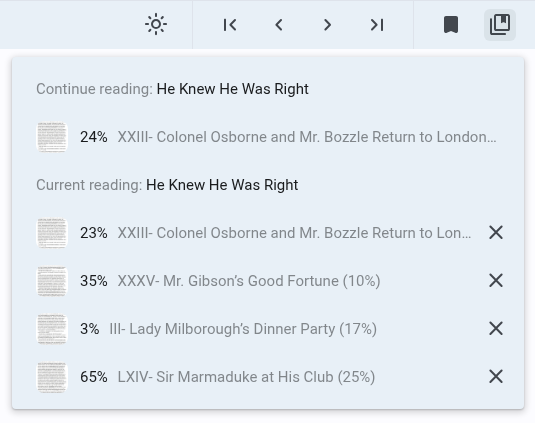Select the 35% bookmark page thumbnail
This screenshot has width=535, height=423.
tap(52, 281)
